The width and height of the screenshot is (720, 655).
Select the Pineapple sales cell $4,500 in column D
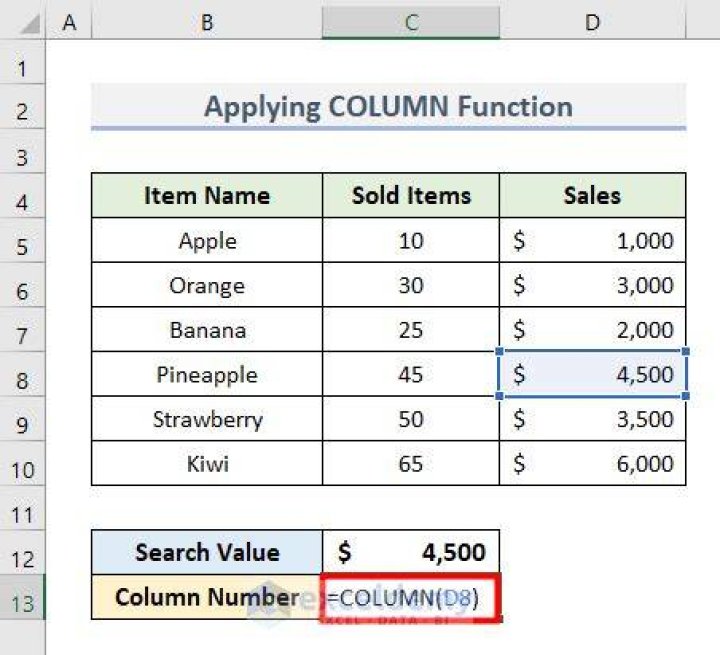point(592,374)
